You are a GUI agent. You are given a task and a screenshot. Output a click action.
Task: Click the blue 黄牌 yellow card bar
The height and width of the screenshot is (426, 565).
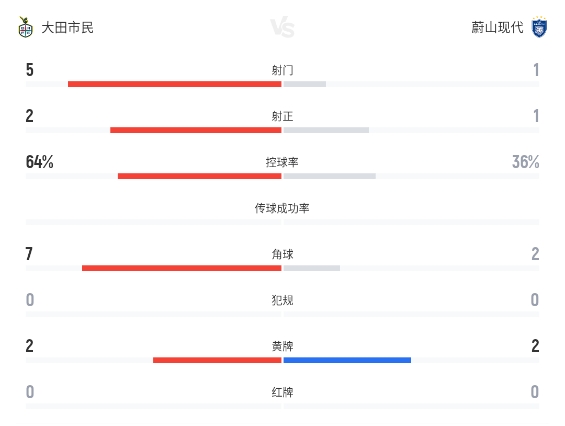click(x=347, y=360)
